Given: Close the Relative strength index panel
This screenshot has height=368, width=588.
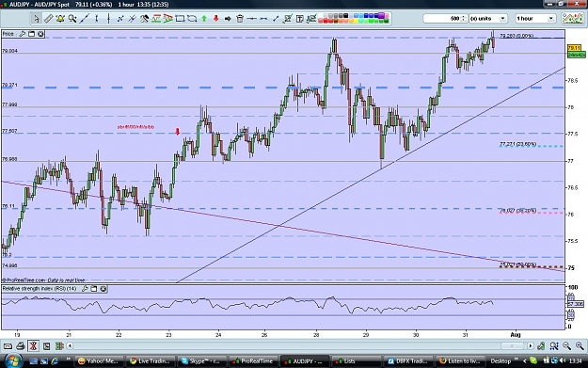Looking at the screenshot, I should point(103,289).
